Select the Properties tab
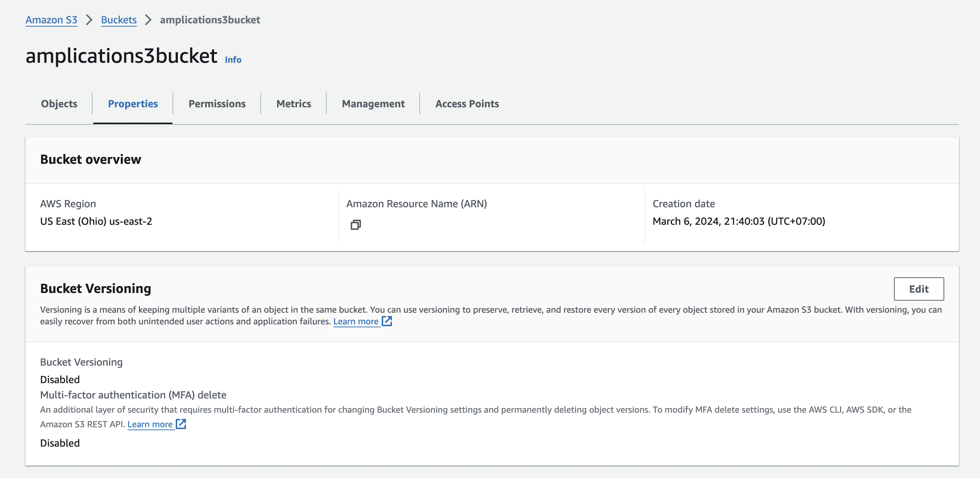The image size is (980, 478). tap(133, 104)
